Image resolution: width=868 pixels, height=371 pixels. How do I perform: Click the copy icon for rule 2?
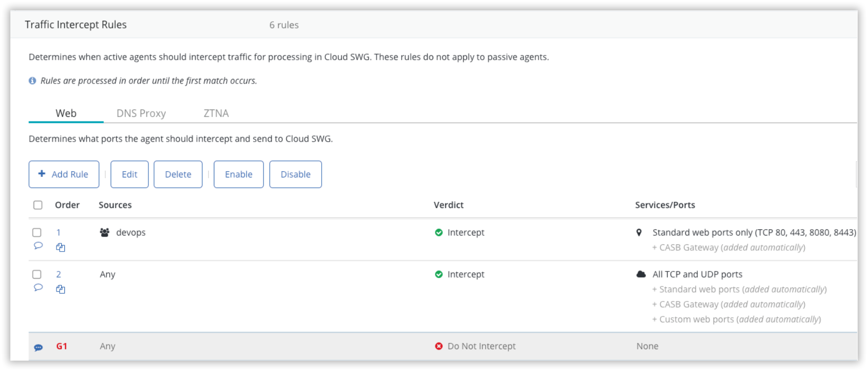61,290
